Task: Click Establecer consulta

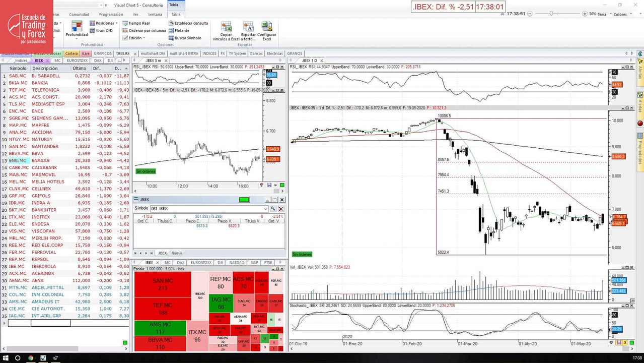Action: click(188, 23)
